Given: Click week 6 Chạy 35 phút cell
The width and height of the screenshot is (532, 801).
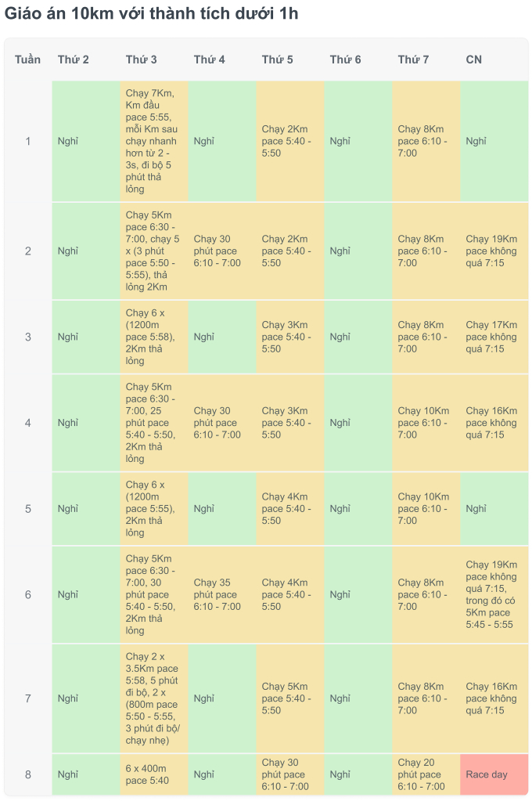Looking at the screenshot, I should point(221,594).
